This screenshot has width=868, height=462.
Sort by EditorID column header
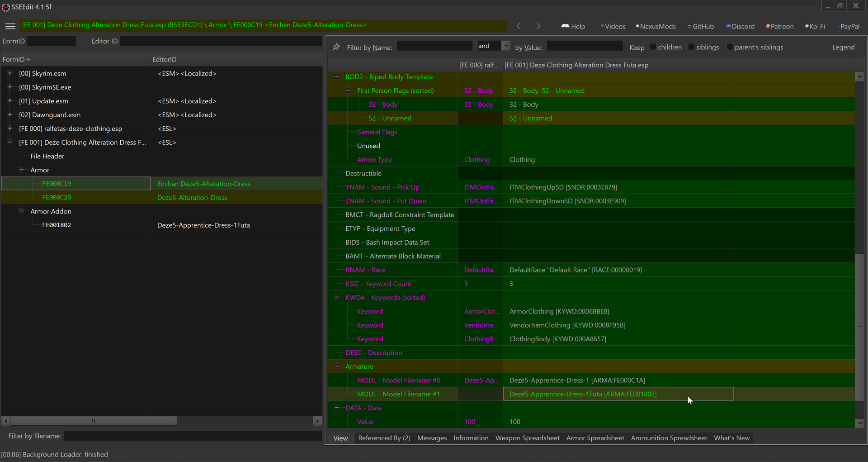[236, 59]
